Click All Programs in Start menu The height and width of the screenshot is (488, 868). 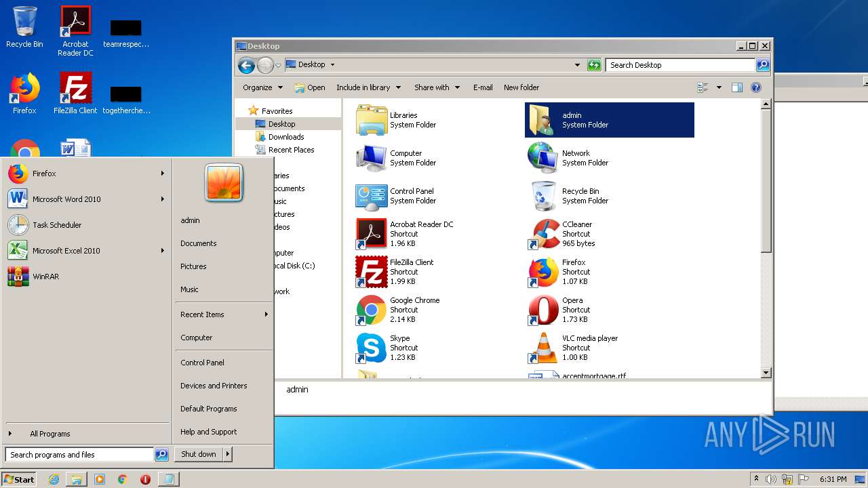(50, 434)
